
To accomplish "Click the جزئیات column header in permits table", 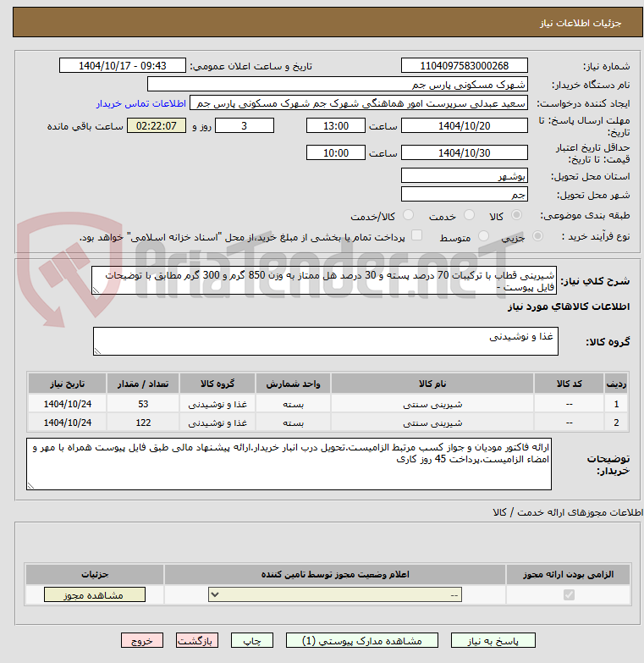I will tap(95, 574).
